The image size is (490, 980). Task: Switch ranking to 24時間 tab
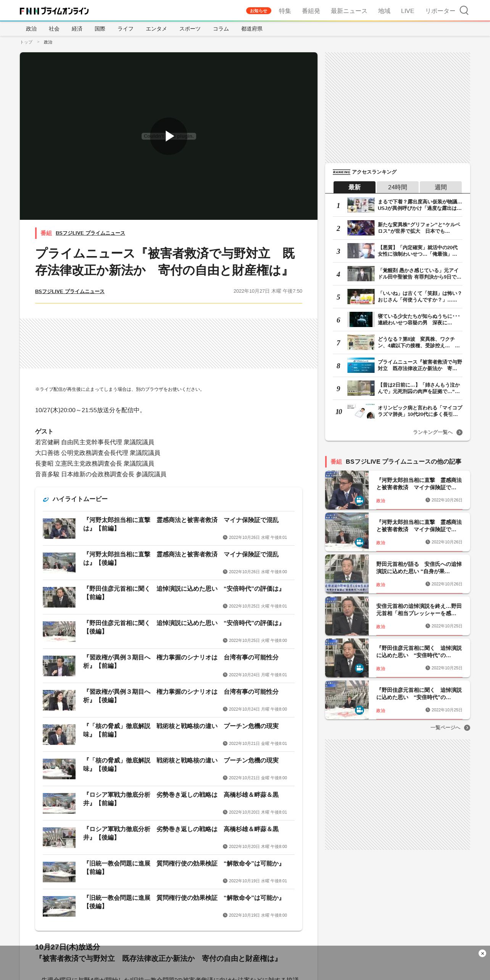coord(398,187)
